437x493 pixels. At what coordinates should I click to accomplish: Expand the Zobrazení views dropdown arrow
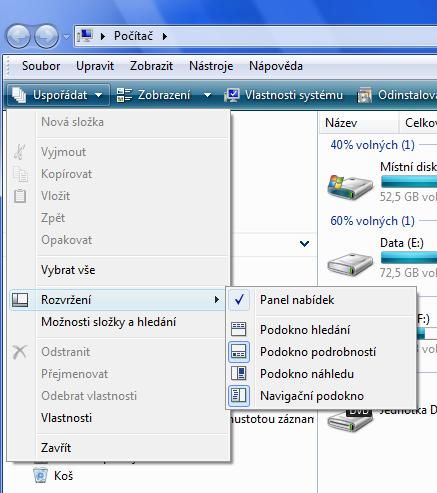207,95
